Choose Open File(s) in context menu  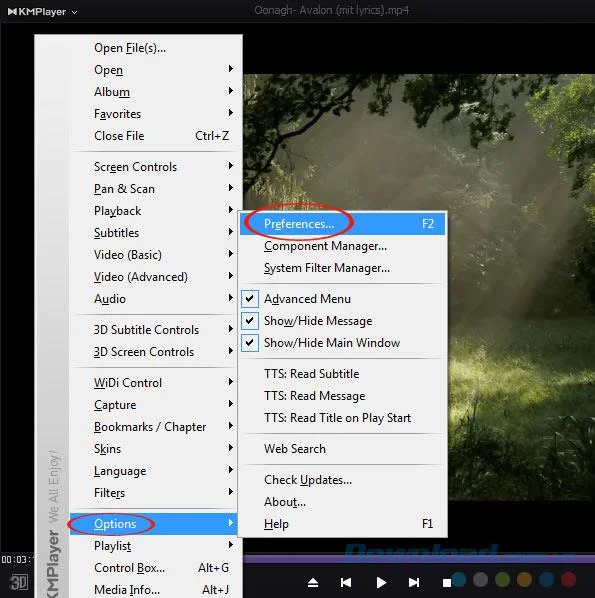pyautogui.click(x=154, y=48)
